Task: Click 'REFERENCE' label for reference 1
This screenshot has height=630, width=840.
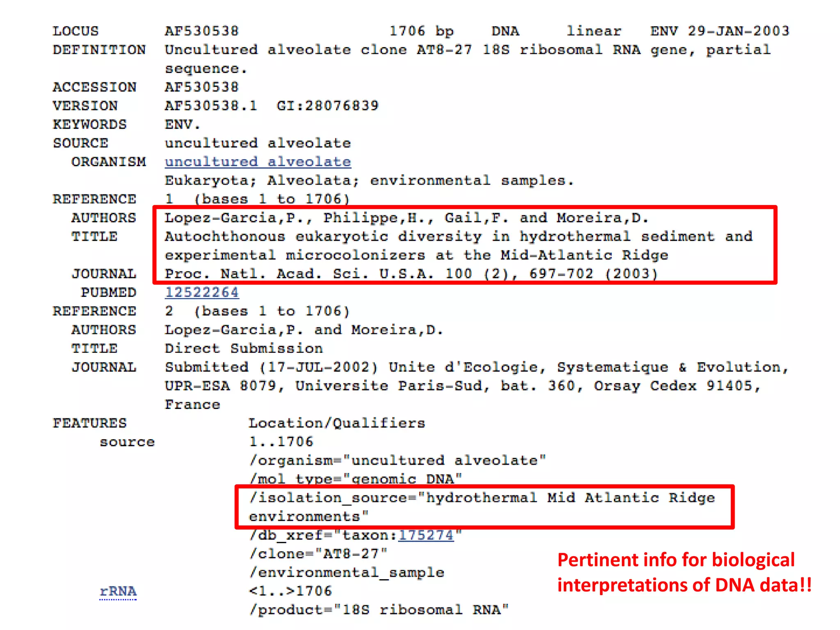Action: coord(94,199)
